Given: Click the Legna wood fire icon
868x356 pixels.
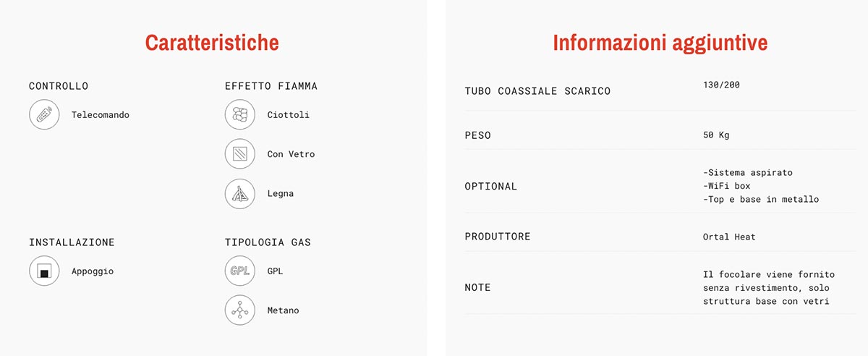Looking at the screenshot, I should 240,194.
